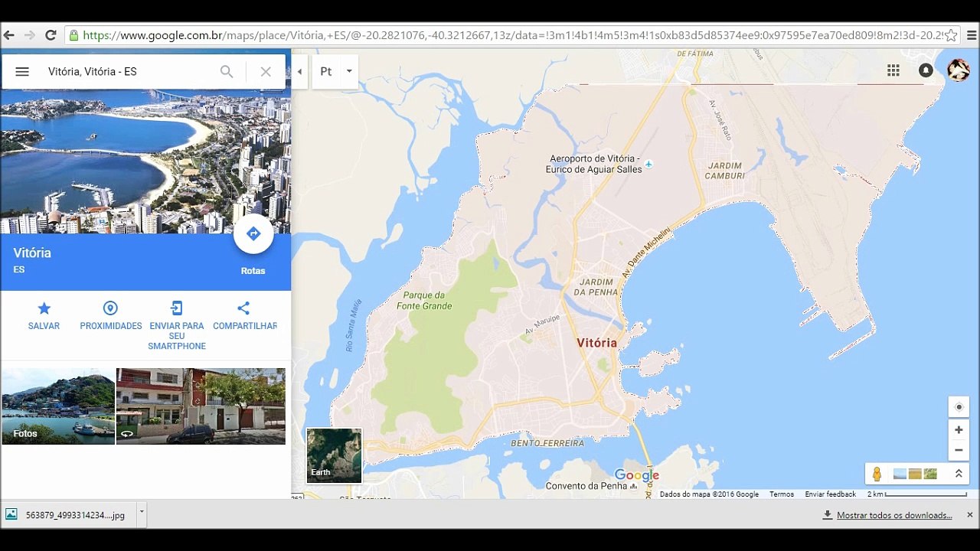Show my location on the map

click(959, 407)
